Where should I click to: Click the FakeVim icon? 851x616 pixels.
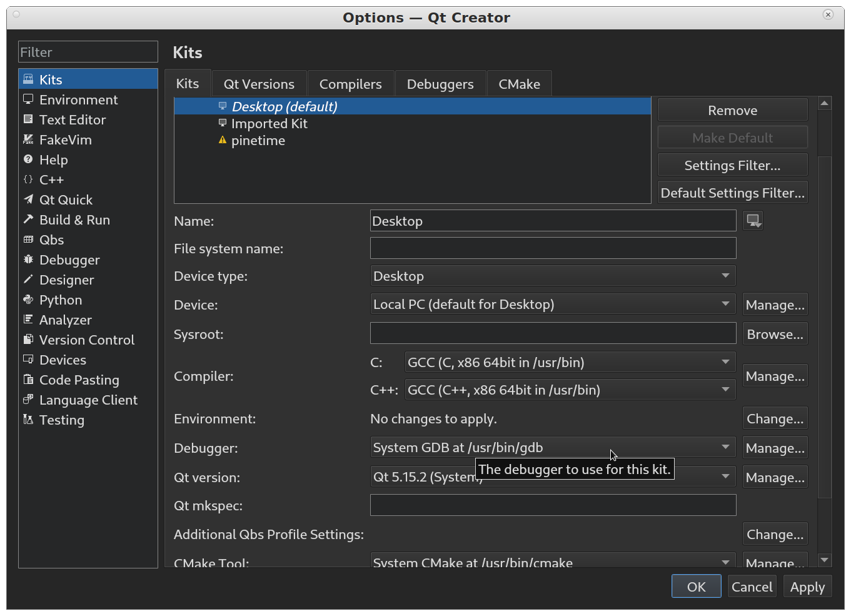click(x=28, y=139)
